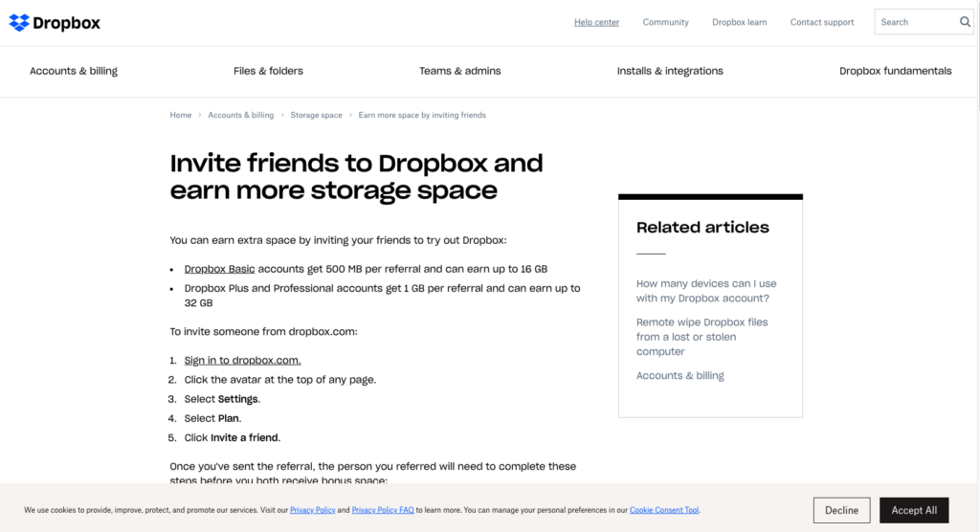980x532 pixels.
Task: Accept all cookies
Action: tap(914, 510)
